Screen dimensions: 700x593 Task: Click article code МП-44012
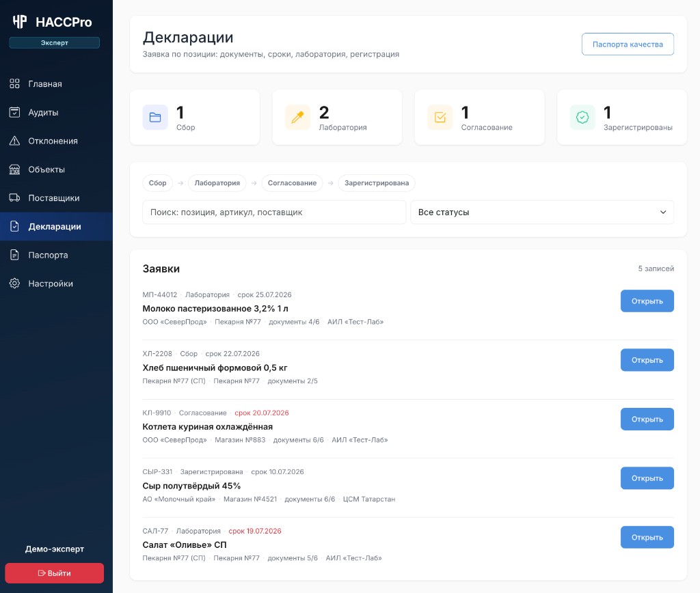tap(160, 294)
